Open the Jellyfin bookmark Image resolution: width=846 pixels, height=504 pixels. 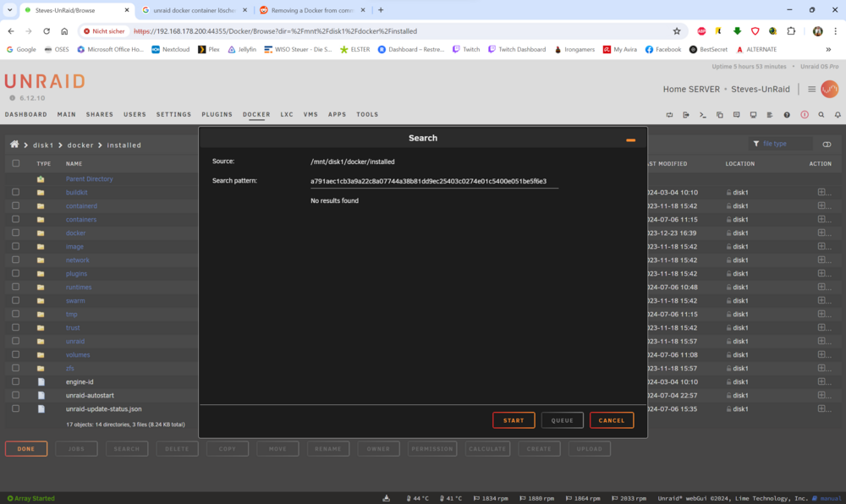[x=242, y=49]
